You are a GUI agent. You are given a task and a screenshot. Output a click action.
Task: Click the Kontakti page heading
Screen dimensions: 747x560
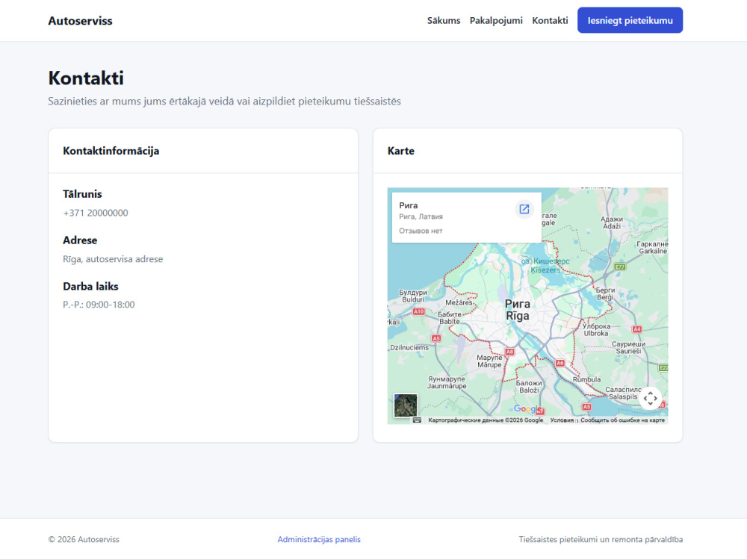pos(86,78)
